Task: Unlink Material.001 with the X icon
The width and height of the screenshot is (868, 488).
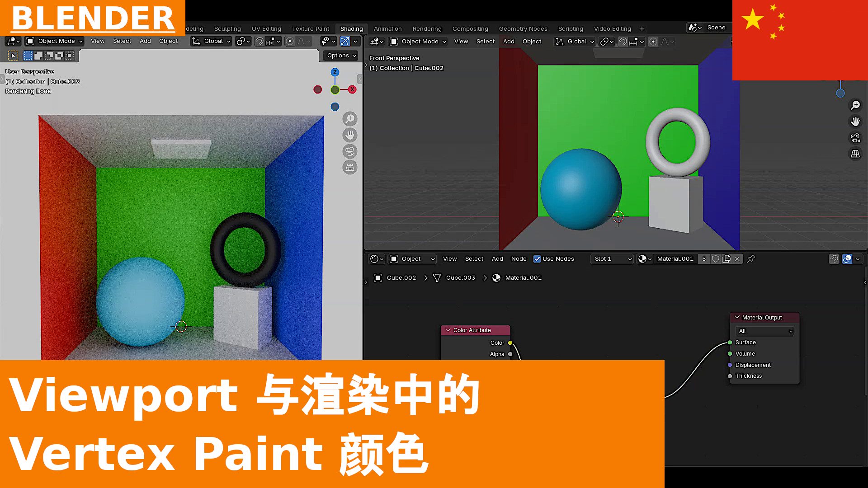Action: [x=737, y=259]
